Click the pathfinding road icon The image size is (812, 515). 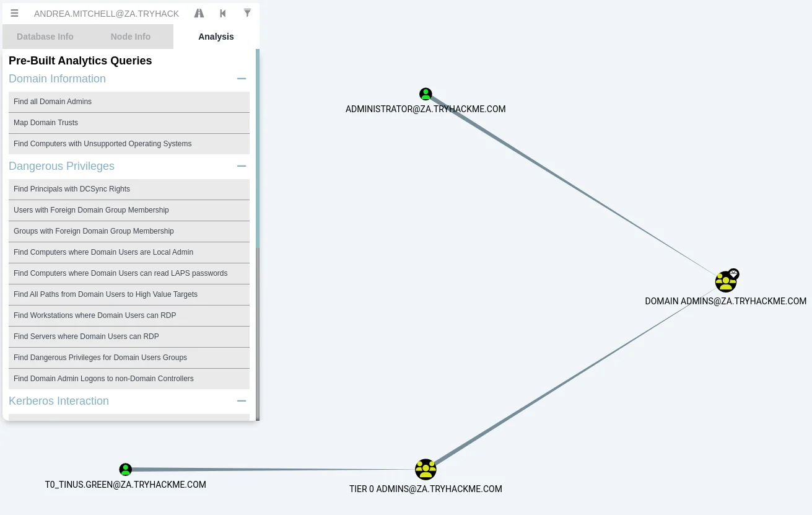[x=199, y=13]
